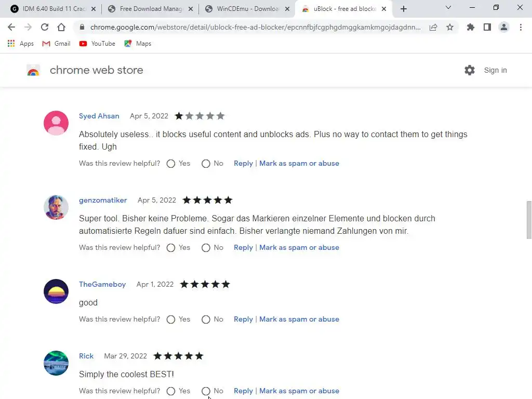The height and width of the screenshot is (399, 532).
Task: Mark genzomatiker's review as spam or abuse
Action: 299,247
